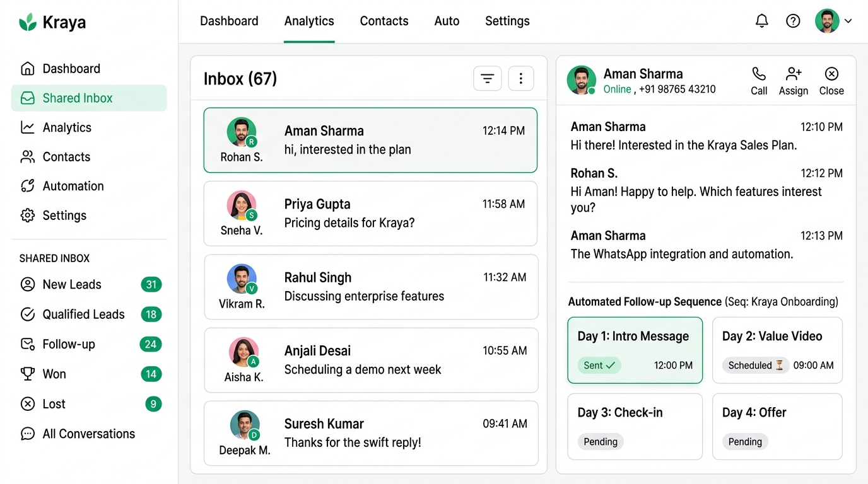Open the inbox three-dot options menu

tap(521, 79)
